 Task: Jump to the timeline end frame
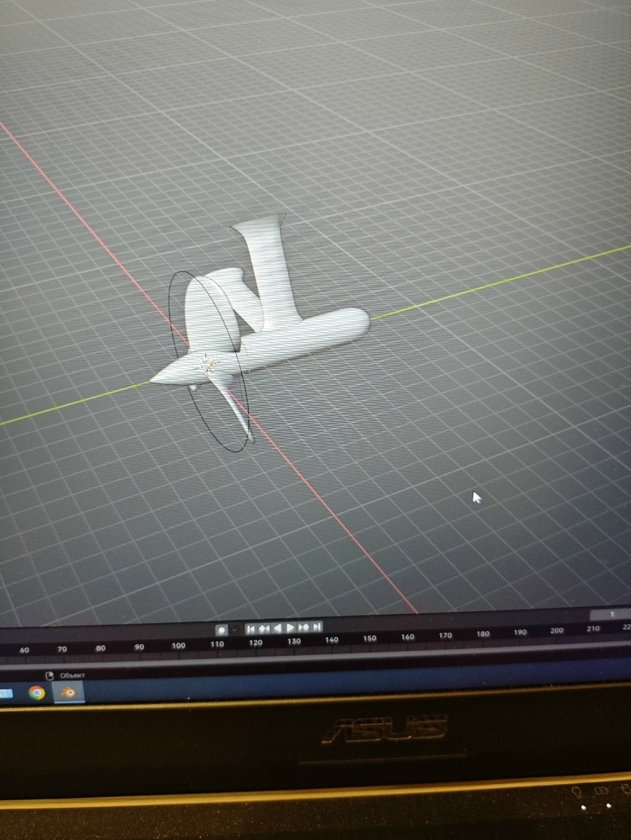(x=317, y=626)
